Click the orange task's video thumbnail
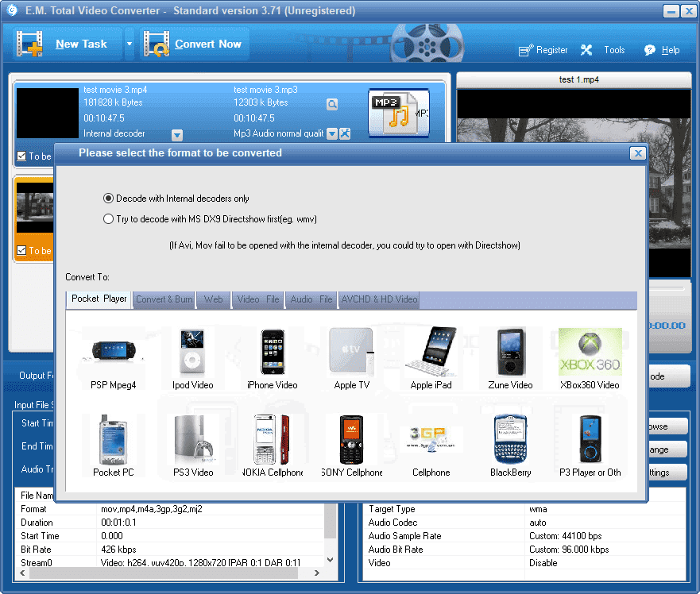 (x=35, y=207)
